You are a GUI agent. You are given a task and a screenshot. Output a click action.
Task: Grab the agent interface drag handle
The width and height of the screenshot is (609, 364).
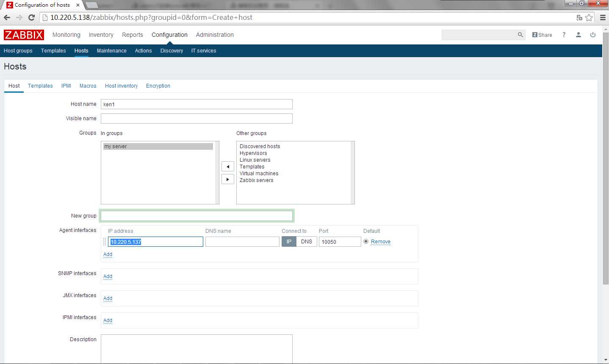(x=105, y=242)
